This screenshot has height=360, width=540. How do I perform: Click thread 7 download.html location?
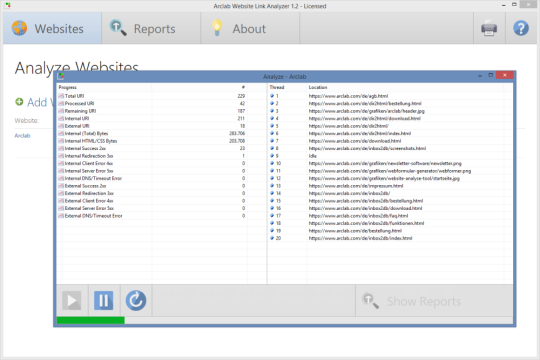pyautogui.click(x=355, y=141)
